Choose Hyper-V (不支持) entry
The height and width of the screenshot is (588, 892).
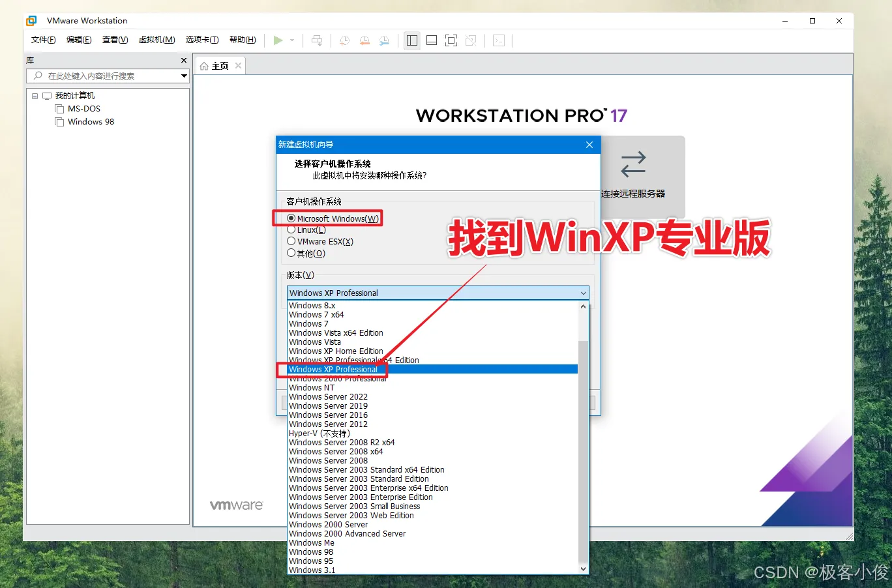click(433, 433)
